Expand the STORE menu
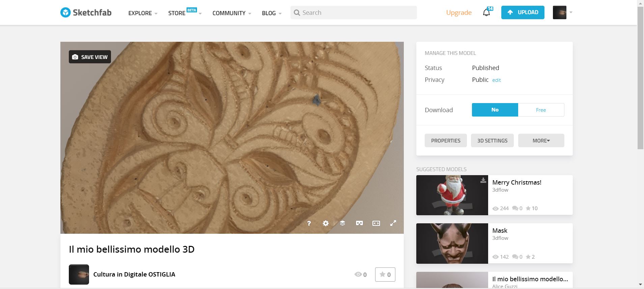This screenshot has width=644, height=289. (x=185, y=13)
